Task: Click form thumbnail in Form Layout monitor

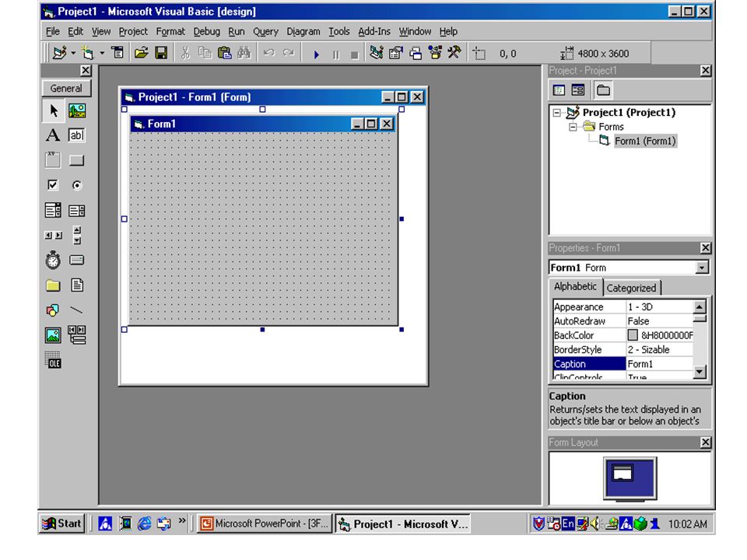Action: click(622, 474)
